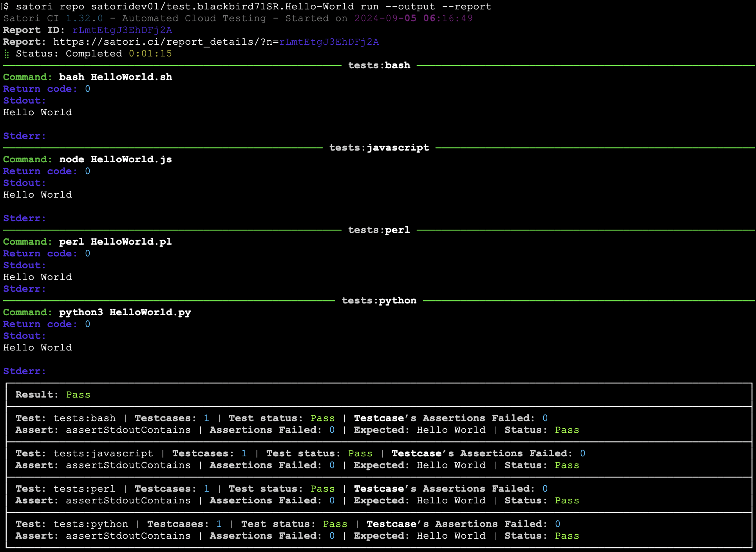Select the command perl HelloWorld.pl
The image size is (756, 552).
[116, 242]
